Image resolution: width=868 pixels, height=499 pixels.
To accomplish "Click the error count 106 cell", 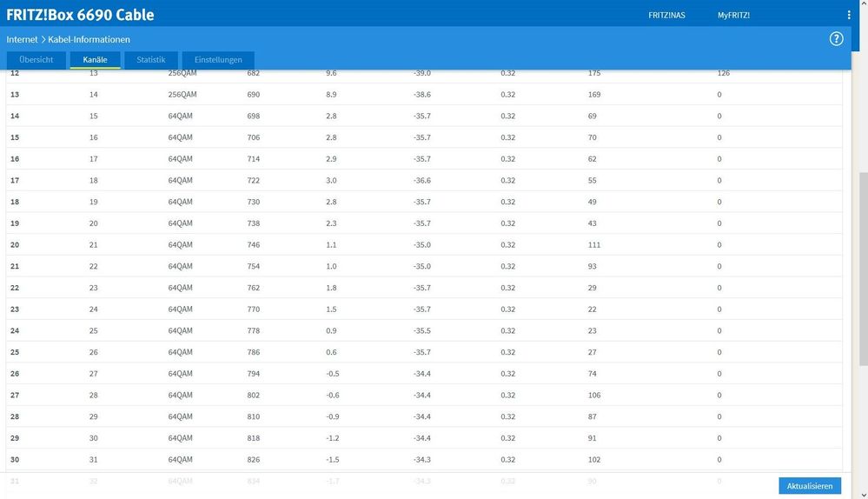I will 594,395.
